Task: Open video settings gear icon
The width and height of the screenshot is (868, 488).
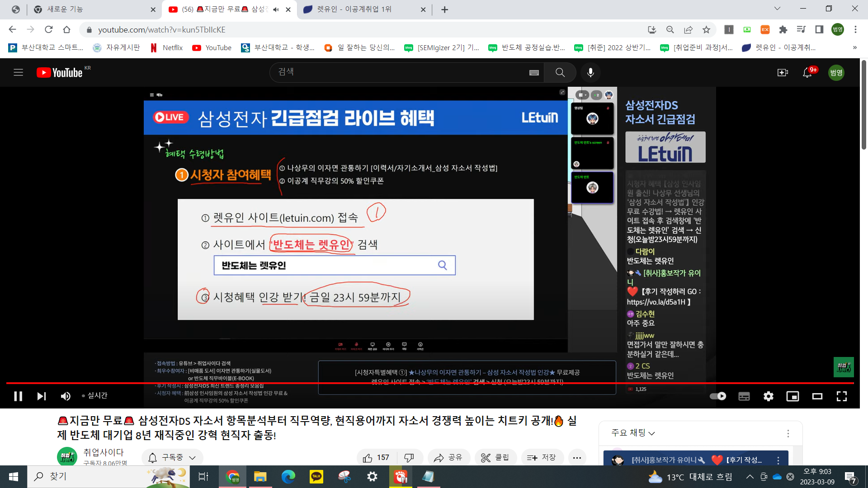Action: point(768,396)
